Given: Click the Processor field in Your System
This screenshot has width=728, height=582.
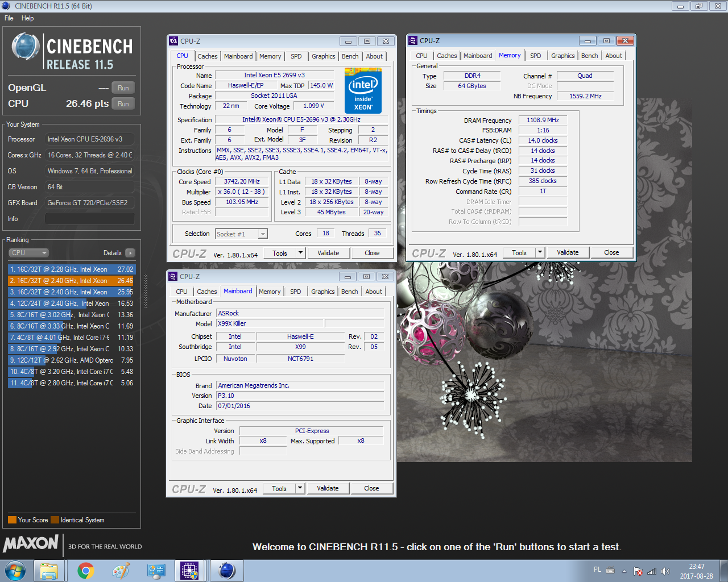Looking at the screenshot, I should tap(90, 139).
